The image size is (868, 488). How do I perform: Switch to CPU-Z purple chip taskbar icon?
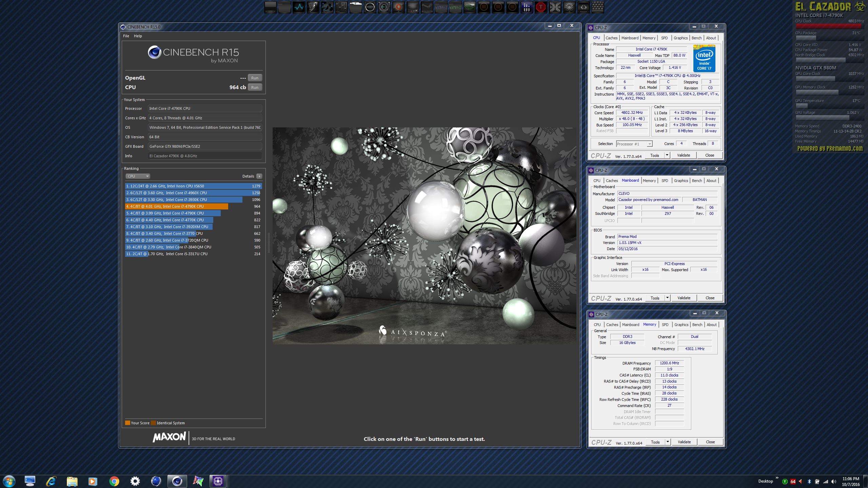pos(218,481)
